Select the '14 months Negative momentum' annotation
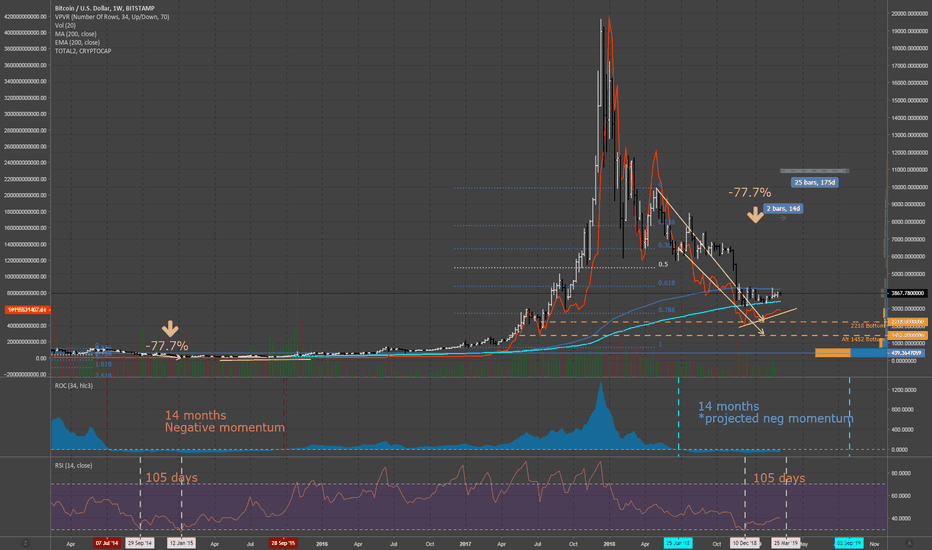The width and height of the screenshot is (932, 550). point(225,422)
